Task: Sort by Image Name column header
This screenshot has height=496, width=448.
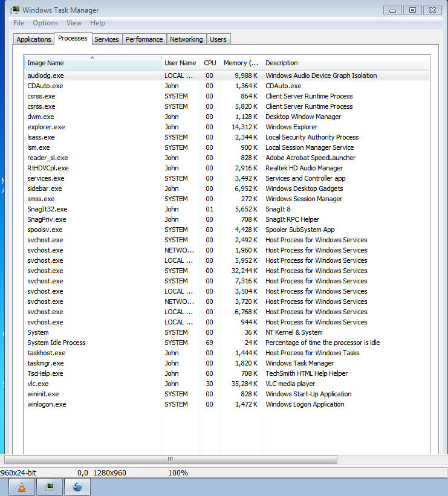Action: (93, 63)
